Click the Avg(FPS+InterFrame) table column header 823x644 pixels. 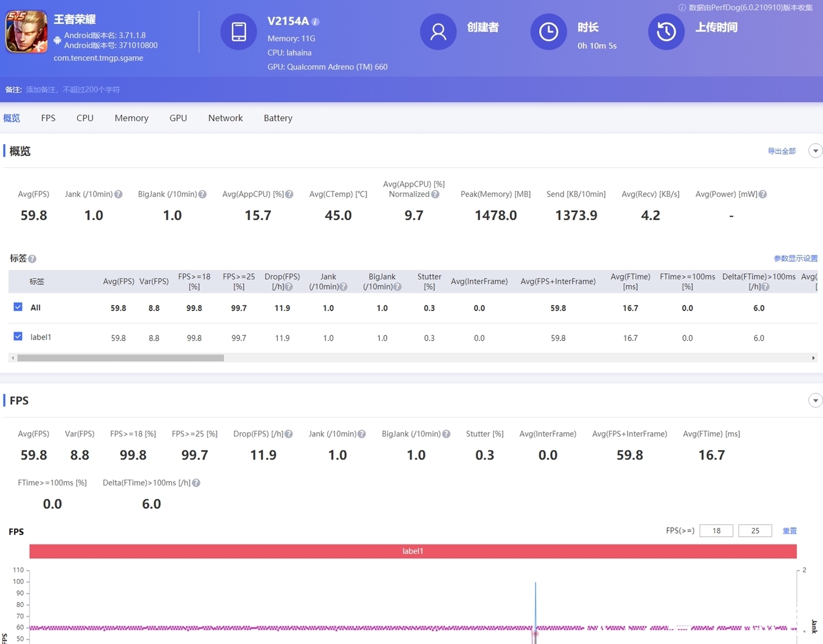558,281
